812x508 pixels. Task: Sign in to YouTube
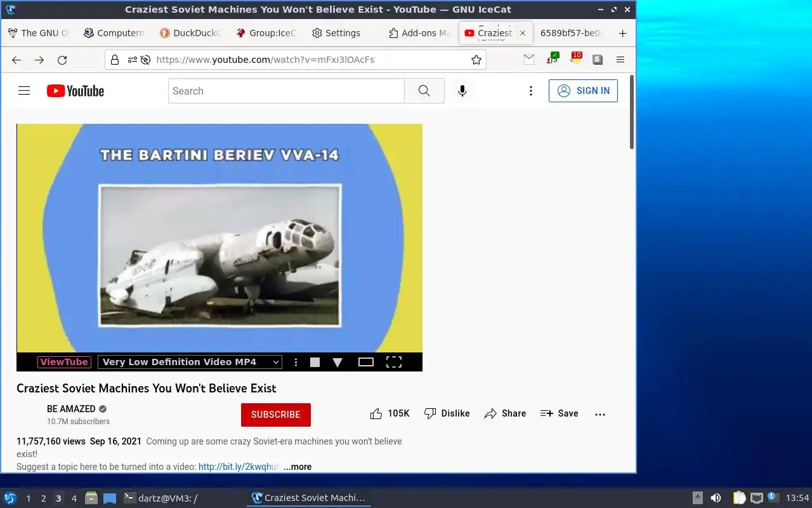pyautogui.click(x=583, y=91)
